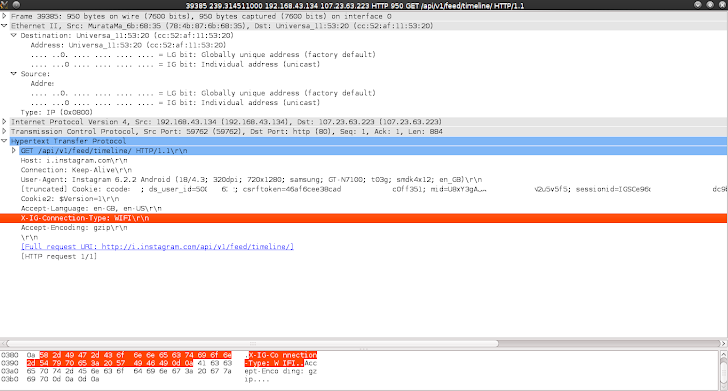Click the Wireshark icon in title bar
The image size is (728, 391).
[x=4, y=5]
